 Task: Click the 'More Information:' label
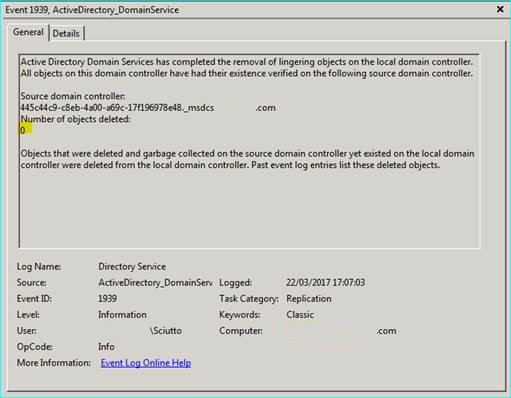point(54,363)
